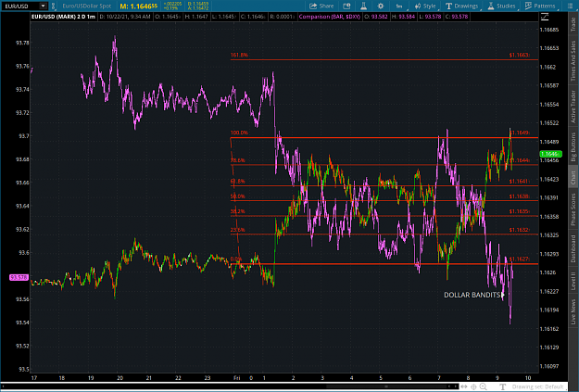Open the Trade sidebar tab
Image resolution: width=579 pixels, height=392 pixels.
pos(573,24)
